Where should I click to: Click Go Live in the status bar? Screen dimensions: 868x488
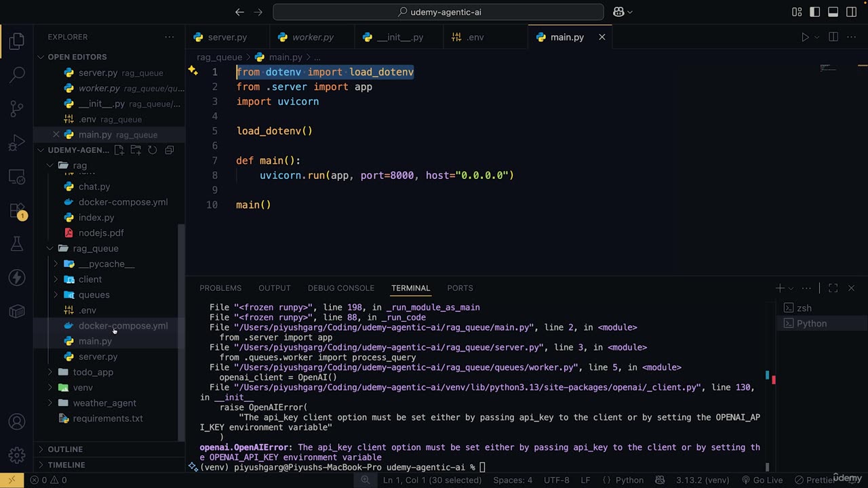(x=762, y=480)
